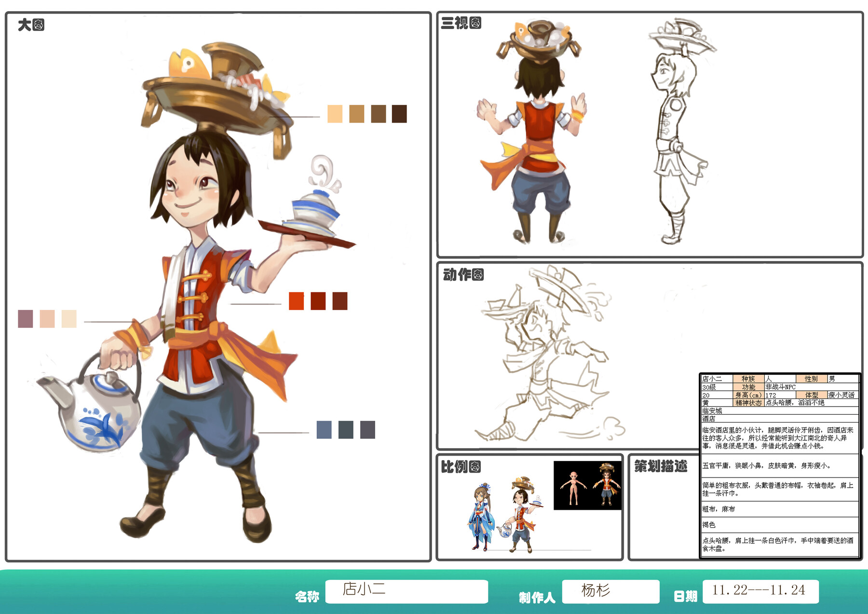Select the medium brown swatch beside the hot pot
Viewport: 868px width, 614px height.
[378, 114]
